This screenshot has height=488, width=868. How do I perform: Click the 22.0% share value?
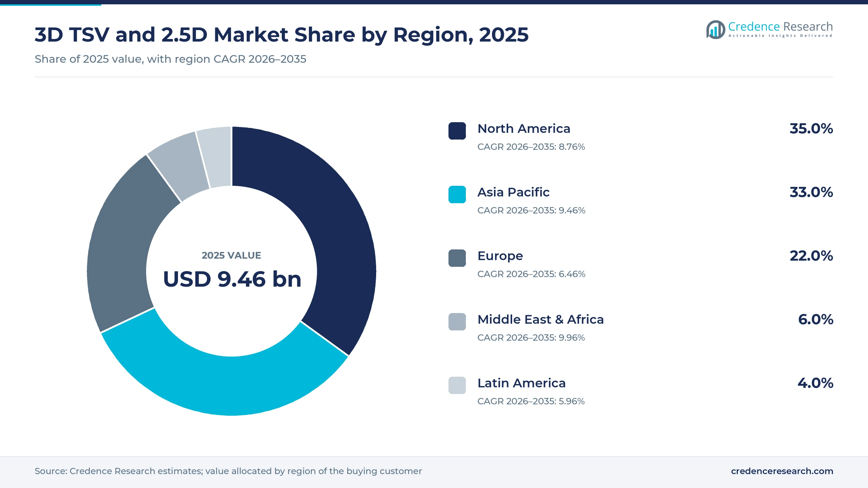pyautogui.click(x=811, y=256)
